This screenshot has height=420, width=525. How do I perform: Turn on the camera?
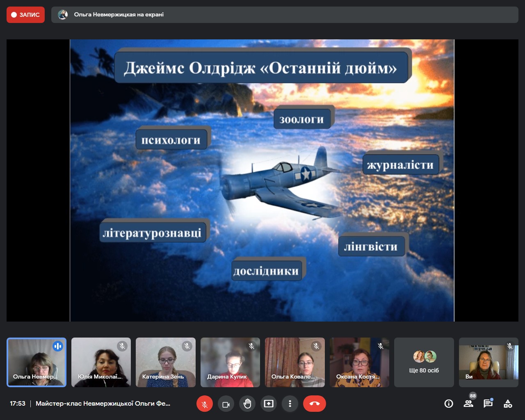coord(226,404)
